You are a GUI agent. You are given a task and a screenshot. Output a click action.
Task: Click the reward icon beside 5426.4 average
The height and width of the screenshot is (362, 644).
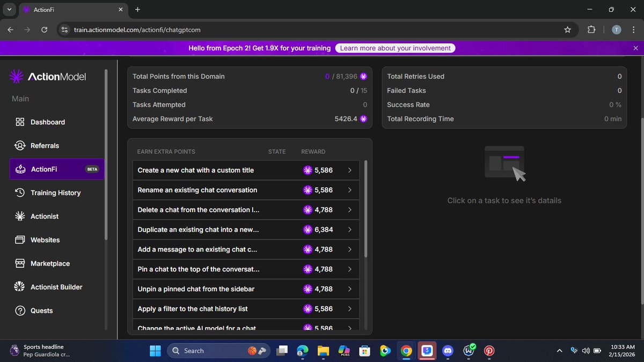pyautogui.click(x=363, y=119)
